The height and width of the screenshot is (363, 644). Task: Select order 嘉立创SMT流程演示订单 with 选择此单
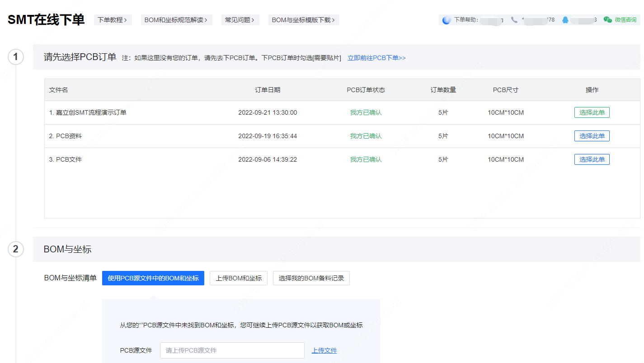point(592,112)
